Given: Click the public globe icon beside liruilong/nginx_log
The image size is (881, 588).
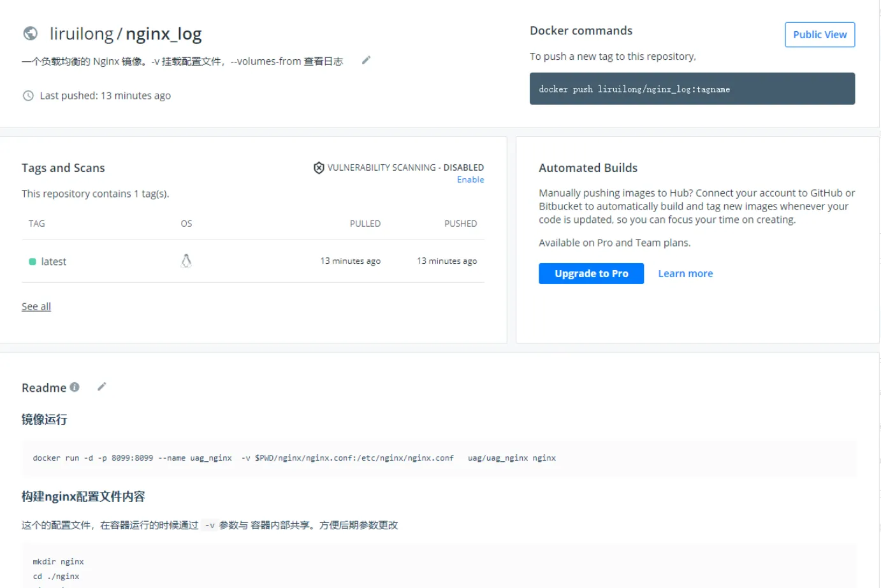Looking at the screenshot, I should click(x=30, y=33).
